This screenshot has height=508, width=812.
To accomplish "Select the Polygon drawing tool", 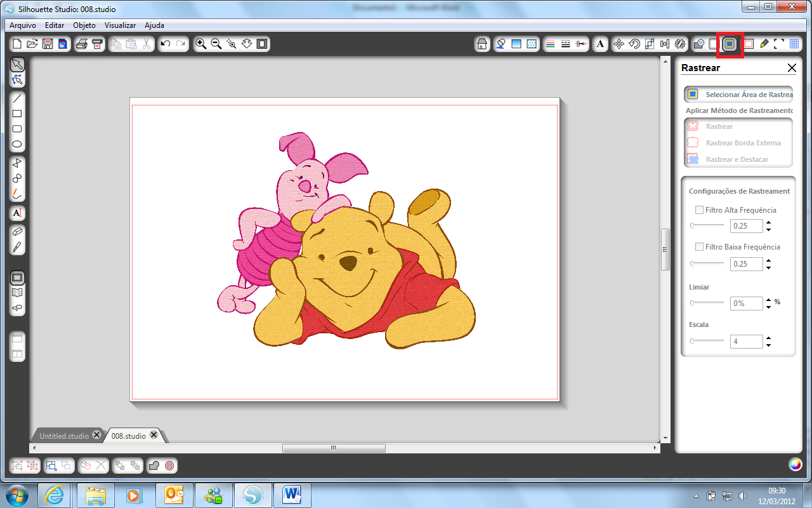I will (x=17, y=163).
